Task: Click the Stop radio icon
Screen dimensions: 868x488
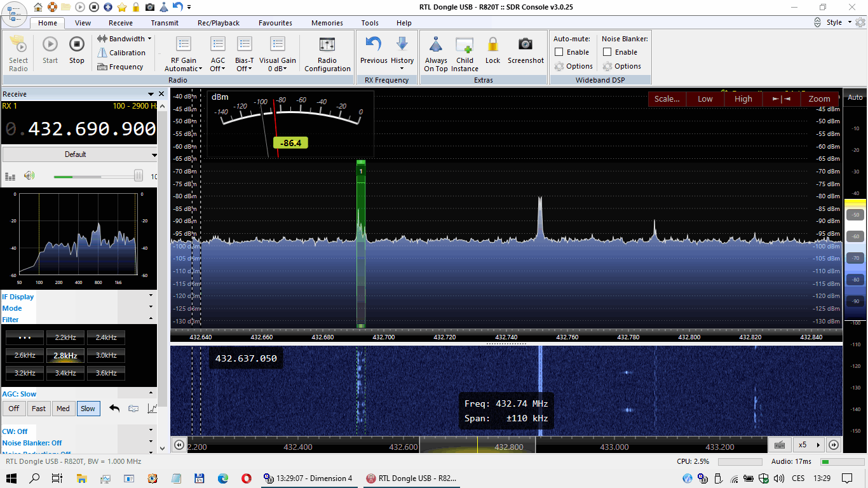Action: coord(76,44)
